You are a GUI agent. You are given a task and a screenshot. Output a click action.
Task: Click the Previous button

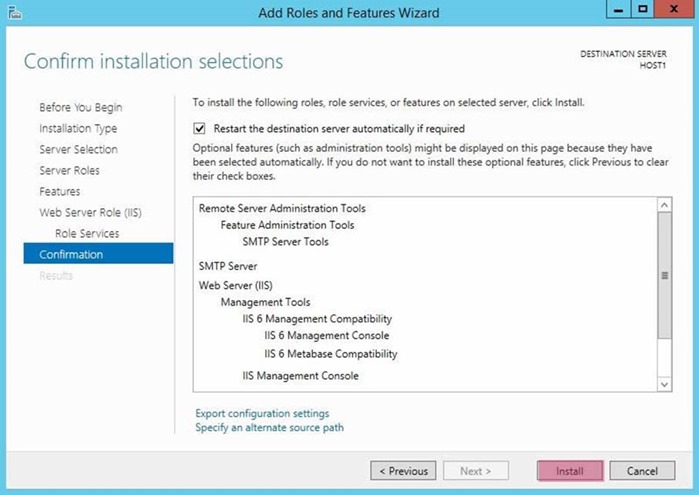403,471
